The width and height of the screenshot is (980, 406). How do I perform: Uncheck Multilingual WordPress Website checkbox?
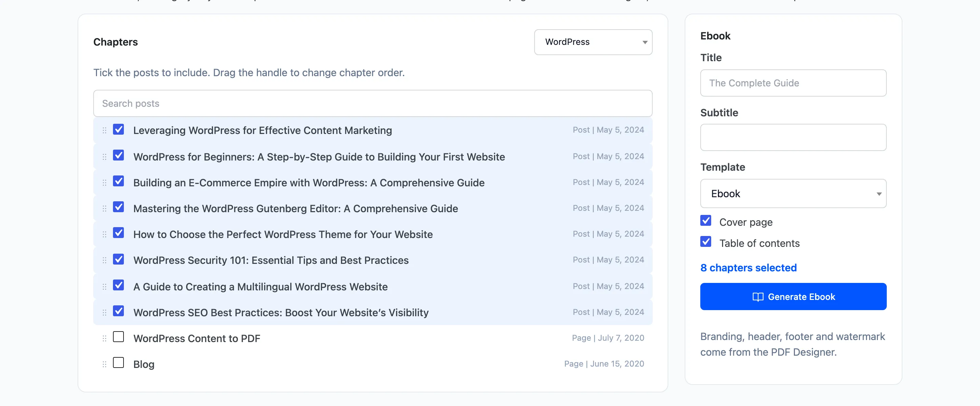coord(118,285)
